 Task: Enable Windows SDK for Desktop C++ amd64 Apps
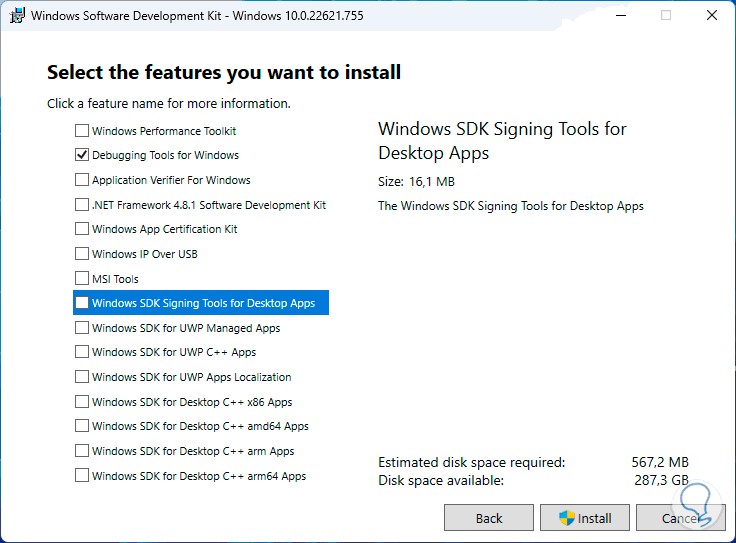(82, 426)
